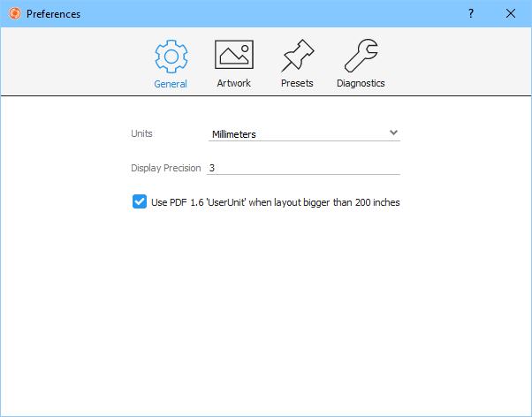Click the app logo in the title bar
The image size is (532, 417).
[15, 13]
